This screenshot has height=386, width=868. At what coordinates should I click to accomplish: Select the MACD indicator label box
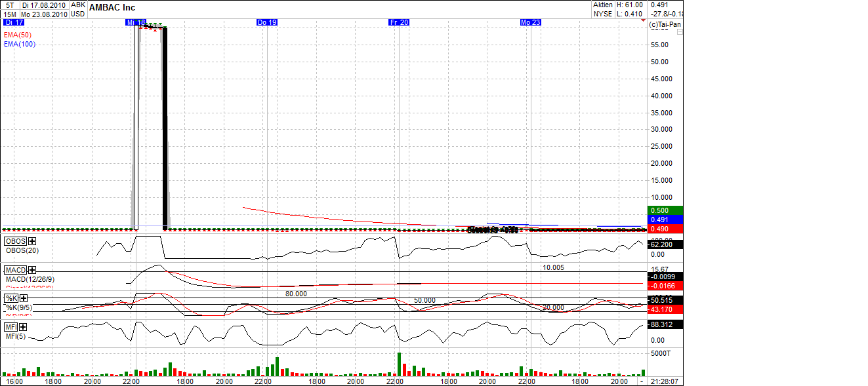(x=16, y=270)
